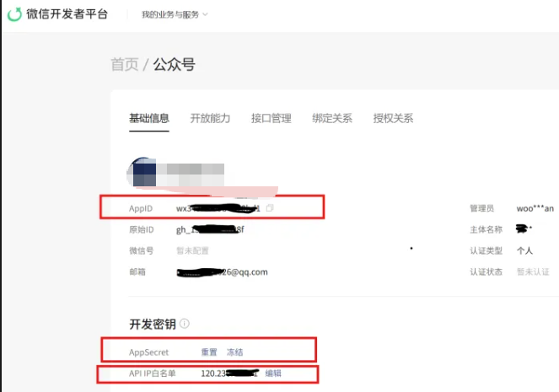The width and height of the screenshot is (559, 392).
Task: Copy the AppID using copy icon
Action: tap(270, 207)
